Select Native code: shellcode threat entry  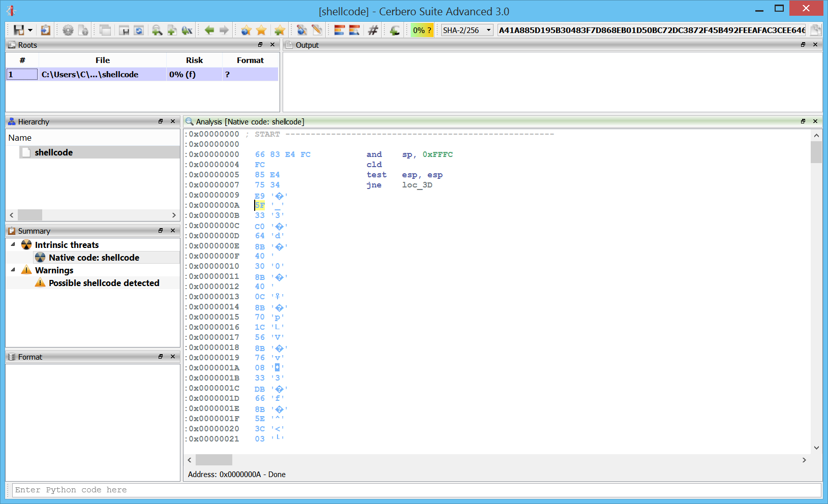click(x=94, y=258)
